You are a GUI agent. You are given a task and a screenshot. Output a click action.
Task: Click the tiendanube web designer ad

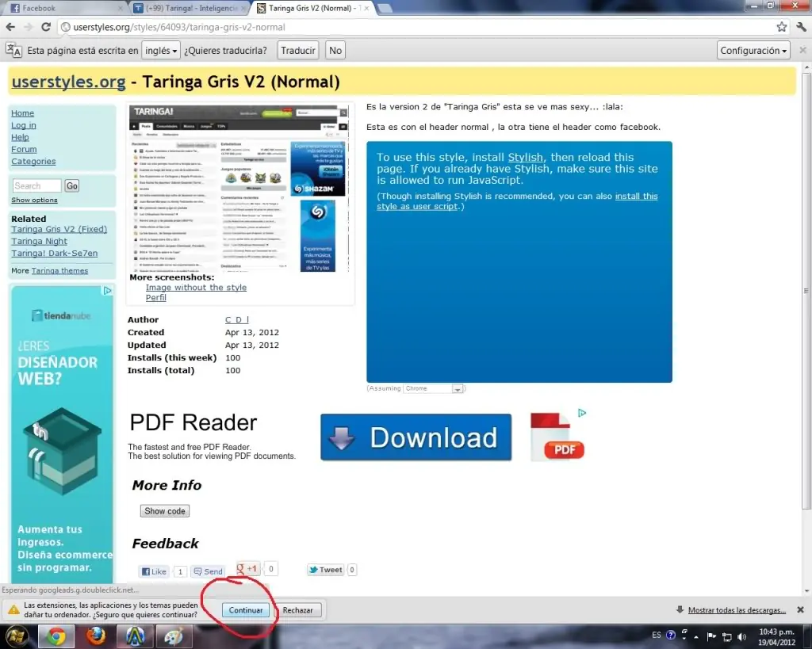(x=62, y=433)
